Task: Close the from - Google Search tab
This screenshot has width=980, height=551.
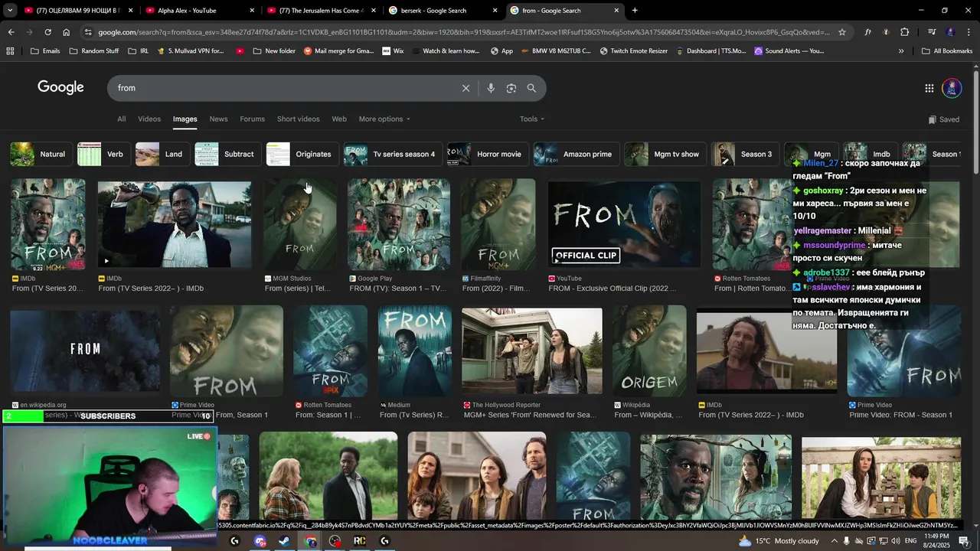Action: pyautogui.click(x=617, y=11)
